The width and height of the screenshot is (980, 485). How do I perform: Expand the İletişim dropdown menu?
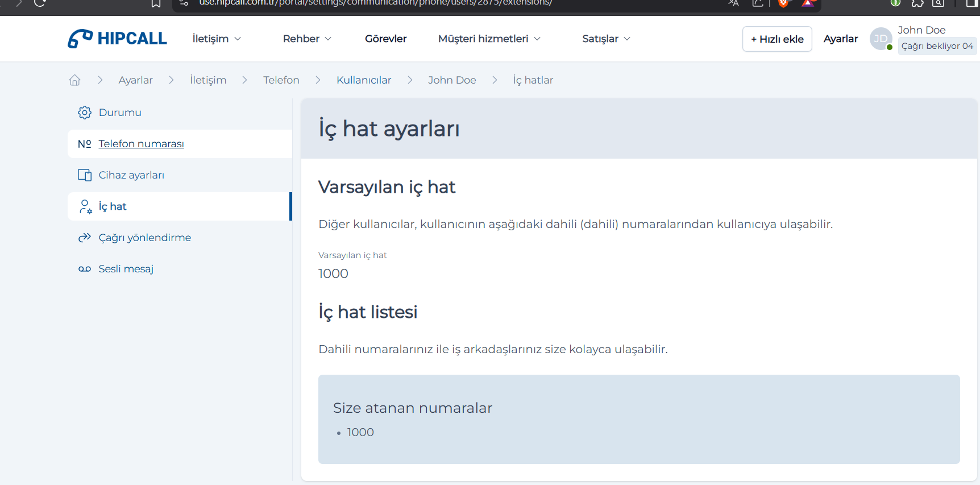pyautogui.click(x=217, y=39)
